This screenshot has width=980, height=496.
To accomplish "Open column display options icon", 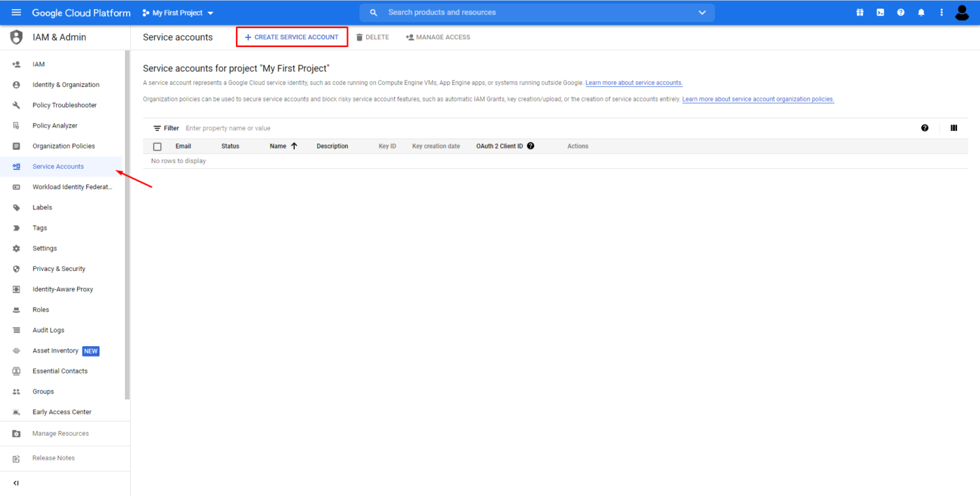I will (954, 128).
